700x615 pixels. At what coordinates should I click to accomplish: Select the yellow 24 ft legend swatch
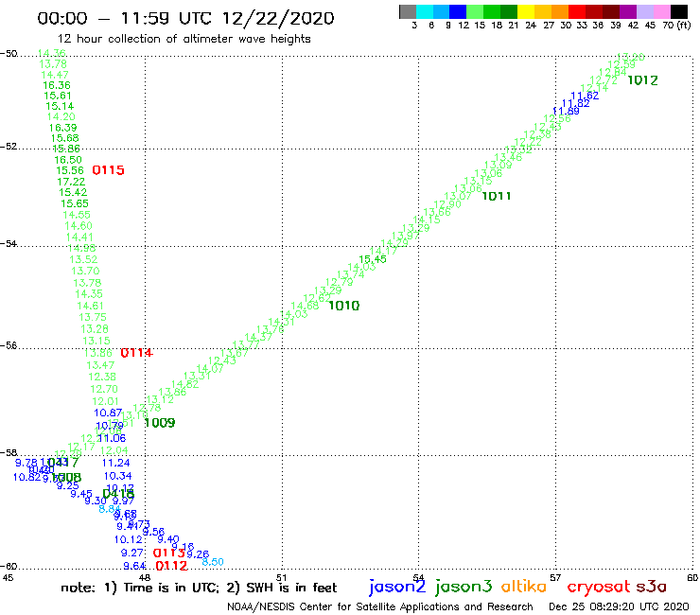526,11
